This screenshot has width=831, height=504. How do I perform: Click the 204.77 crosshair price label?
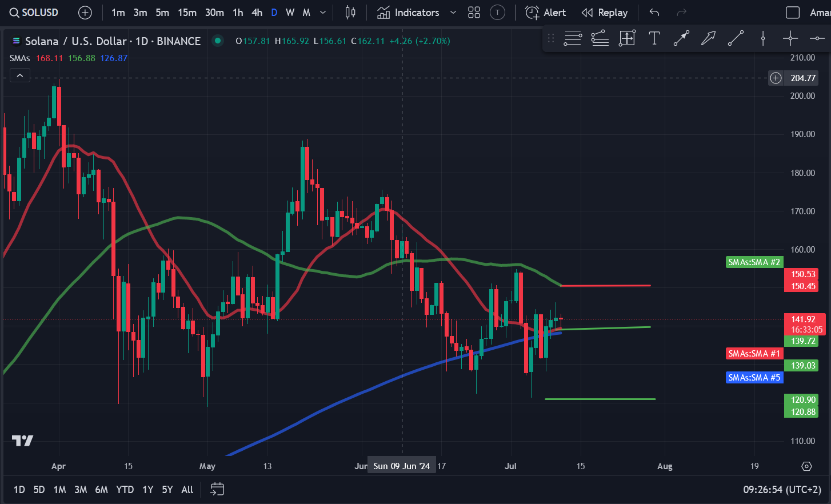[803, 78]
